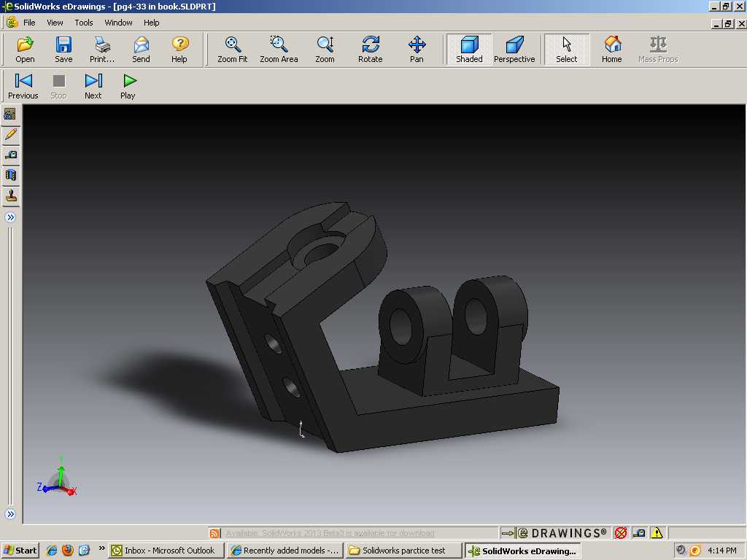Open SolidWorks 2013 Beta3 download link
Image resolution: width=747 pixels, height=560 pixels.
point(330,533)
